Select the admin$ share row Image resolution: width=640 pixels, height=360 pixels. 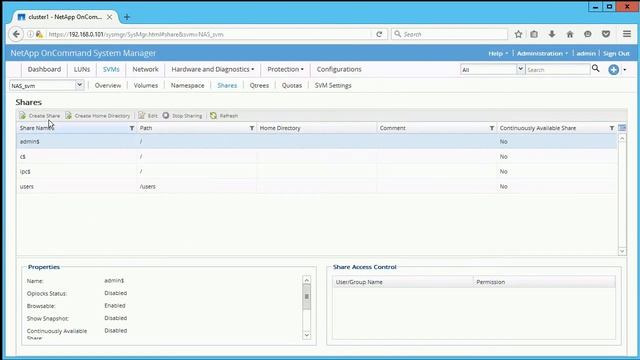(x=317, y=142)
